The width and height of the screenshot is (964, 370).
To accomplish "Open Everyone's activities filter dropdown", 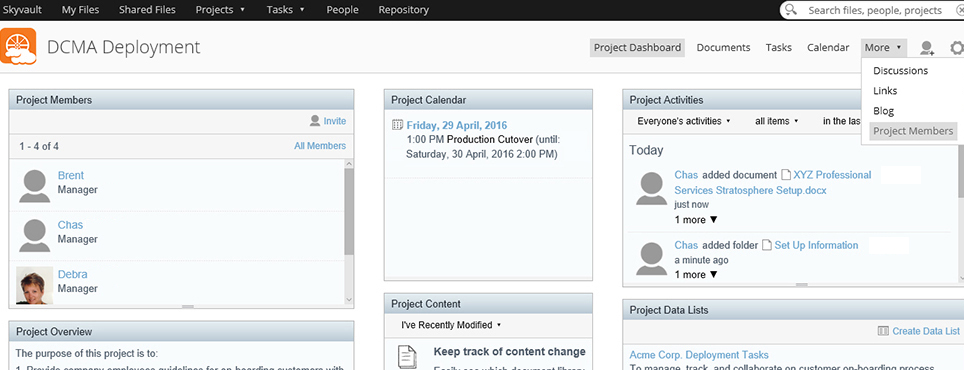I will point(684,121).
